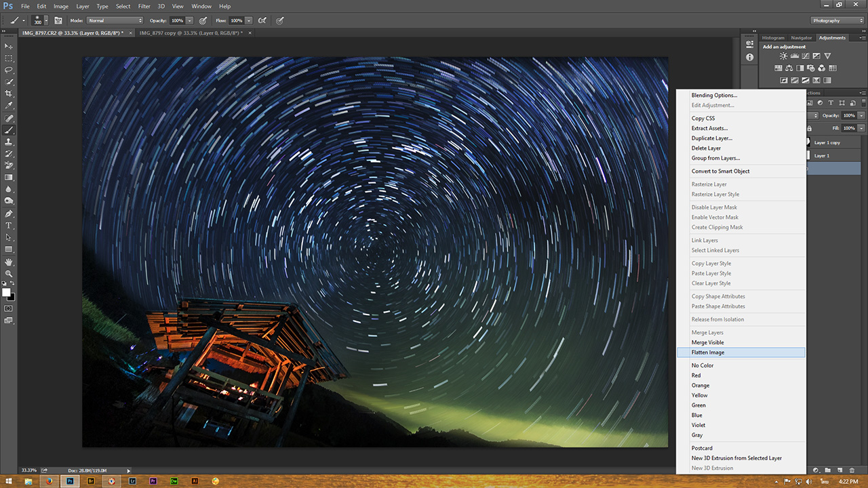Open Adobe Bridge from the taskbar
Image resolution: width=868 pixels, height=488 pixels.
pyautogui.click(x=91, y=481)
